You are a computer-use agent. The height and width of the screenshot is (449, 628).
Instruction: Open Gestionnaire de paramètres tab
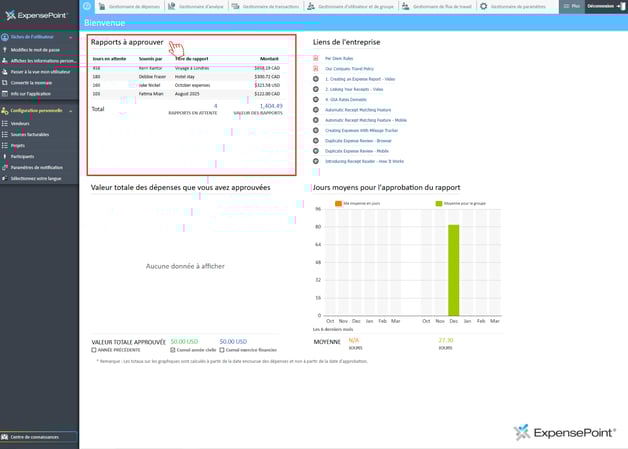click(513, 6)
